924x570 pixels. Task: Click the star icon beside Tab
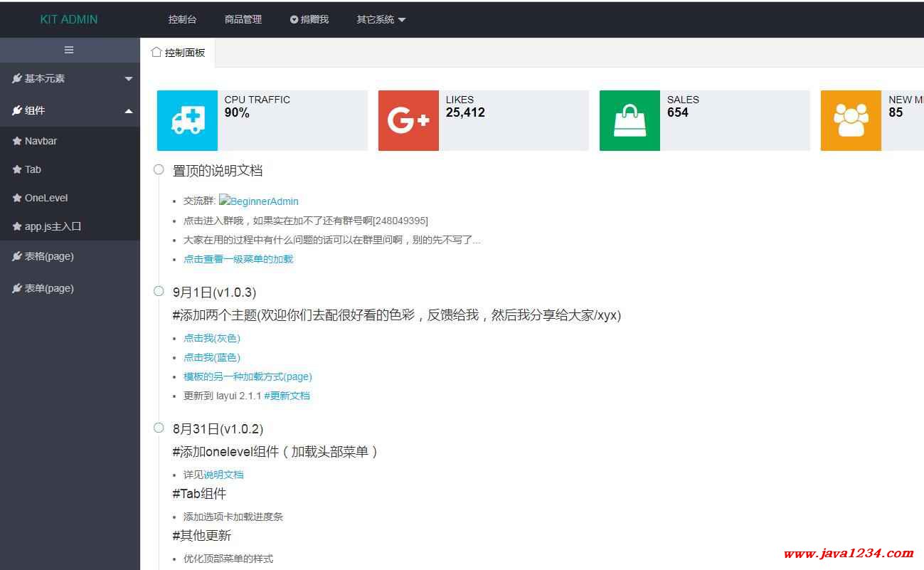tap(17, 169)
